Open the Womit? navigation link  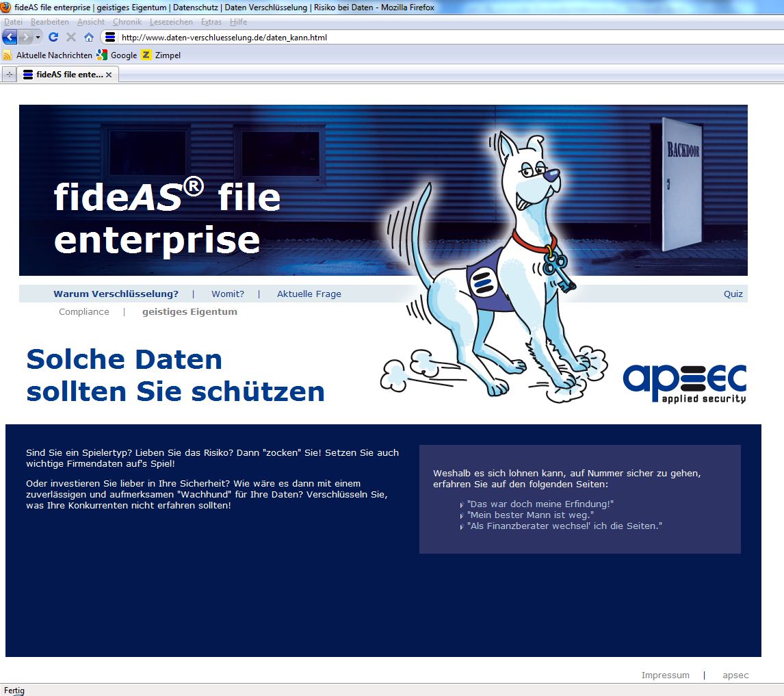[228, 294]
